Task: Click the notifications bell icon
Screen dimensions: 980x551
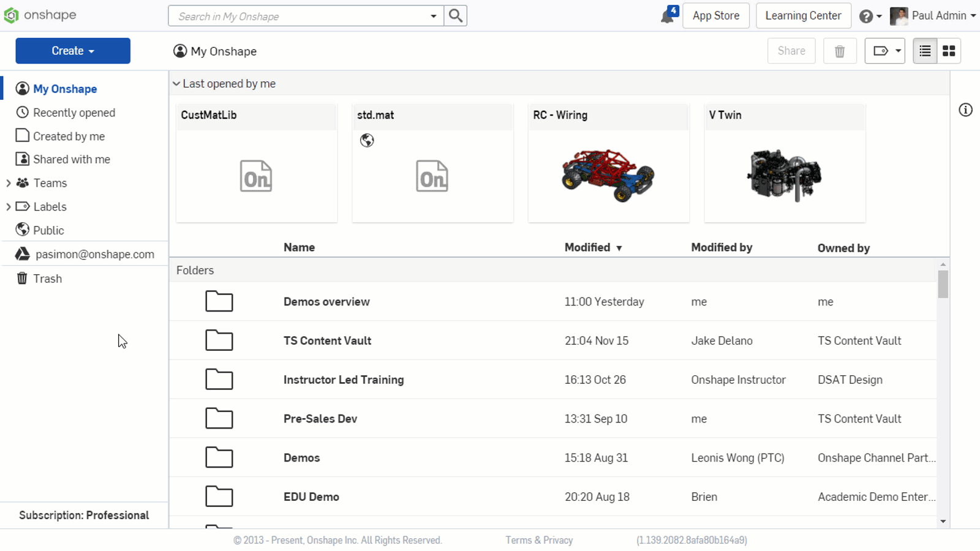Action: (668, 15)
